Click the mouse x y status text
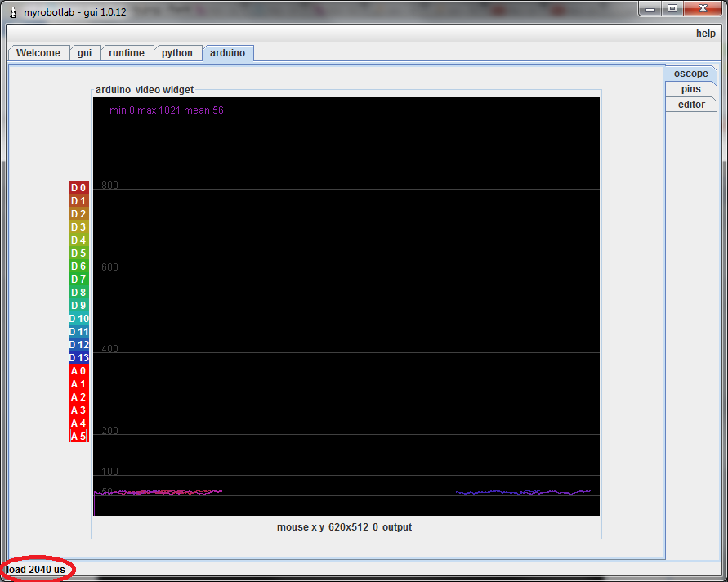Viewport: 728px width, 582px height. pos(344,527)
